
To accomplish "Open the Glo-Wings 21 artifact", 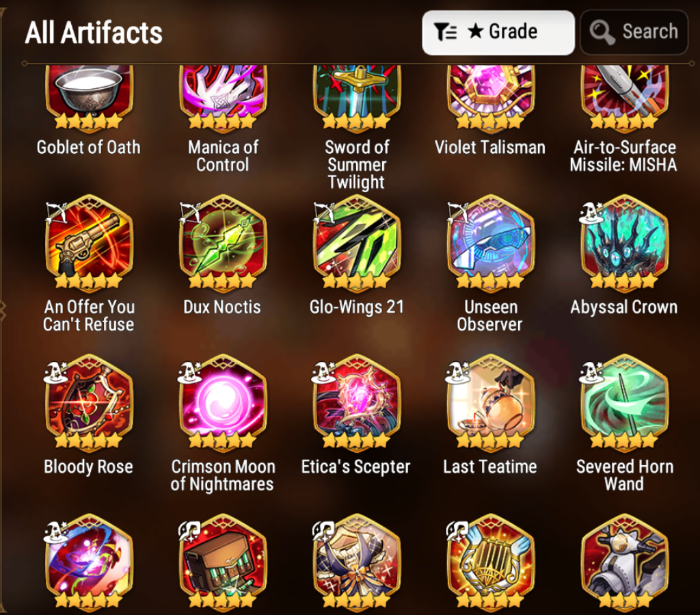I will click(x=357, y=244).
